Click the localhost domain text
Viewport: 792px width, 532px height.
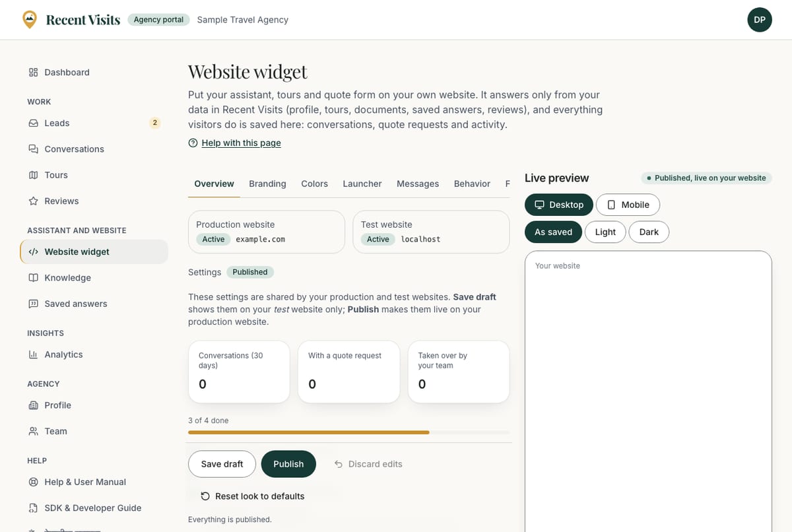click(420, 240)
